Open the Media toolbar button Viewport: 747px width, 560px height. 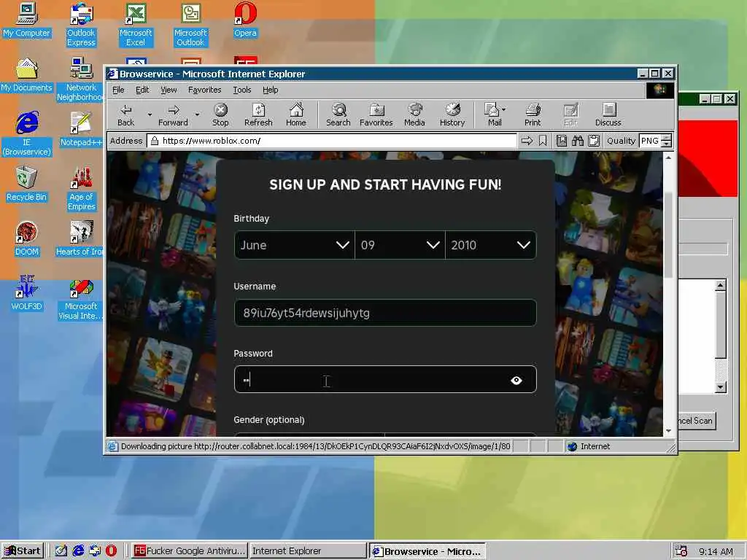click(x=414, y=115)
